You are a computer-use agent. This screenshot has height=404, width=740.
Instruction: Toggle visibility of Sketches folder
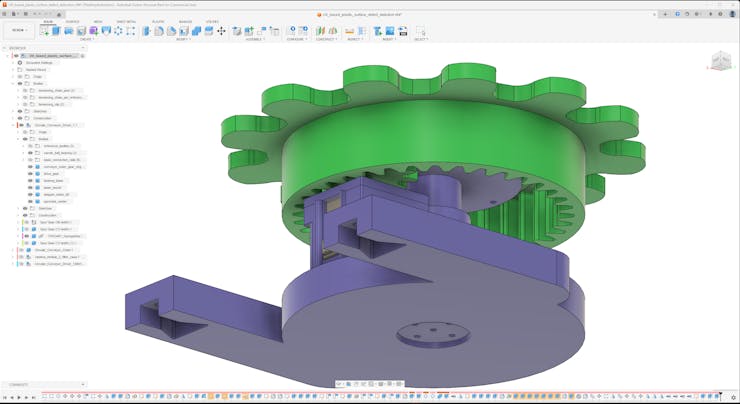click(x=20, y=111)
